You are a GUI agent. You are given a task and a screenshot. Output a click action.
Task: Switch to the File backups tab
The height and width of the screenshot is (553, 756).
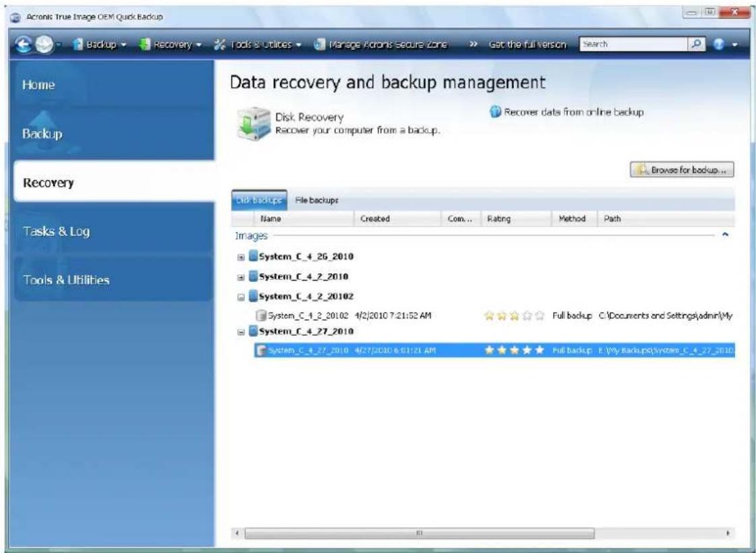pos(316,200)
